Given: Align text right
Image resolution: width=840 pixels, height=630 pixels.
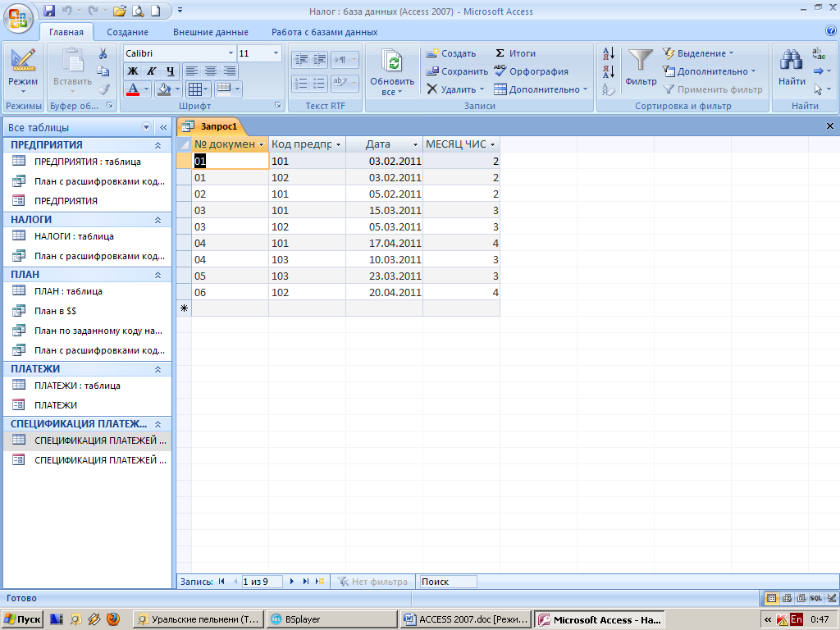Looking at the screenshot, I should click(x=230, y=71).
